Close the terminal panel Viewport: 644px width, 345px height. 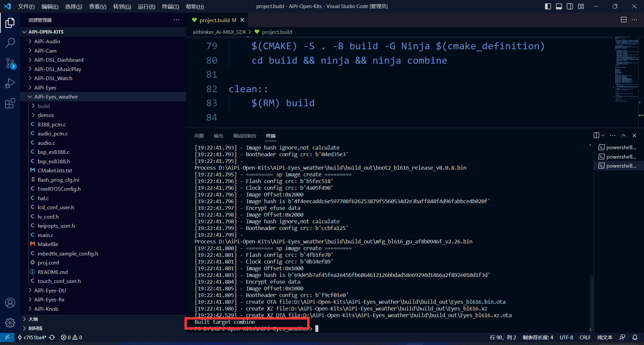click(634, 135)
